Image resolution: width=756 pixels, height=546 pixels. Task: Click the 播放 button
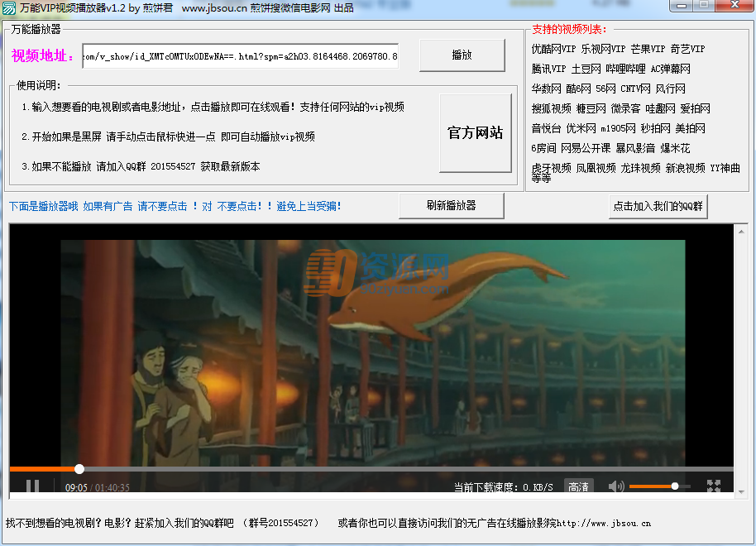point(462,55)
